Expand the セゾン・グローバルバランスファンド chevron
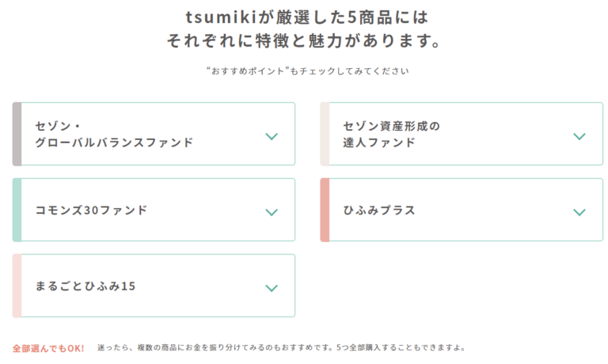Viewport: 608px width, 364px height. 272,136
